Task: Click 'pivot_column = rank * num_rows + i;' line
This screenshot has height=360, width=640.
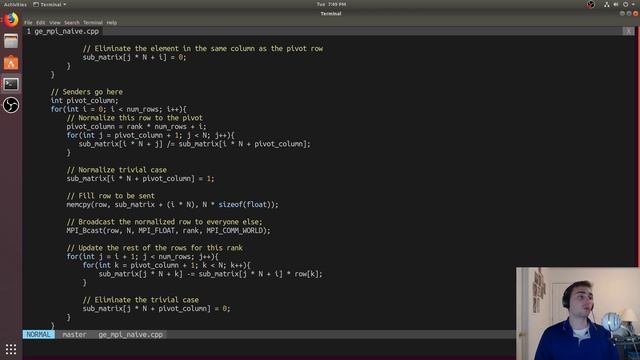Action: [136, 127]
